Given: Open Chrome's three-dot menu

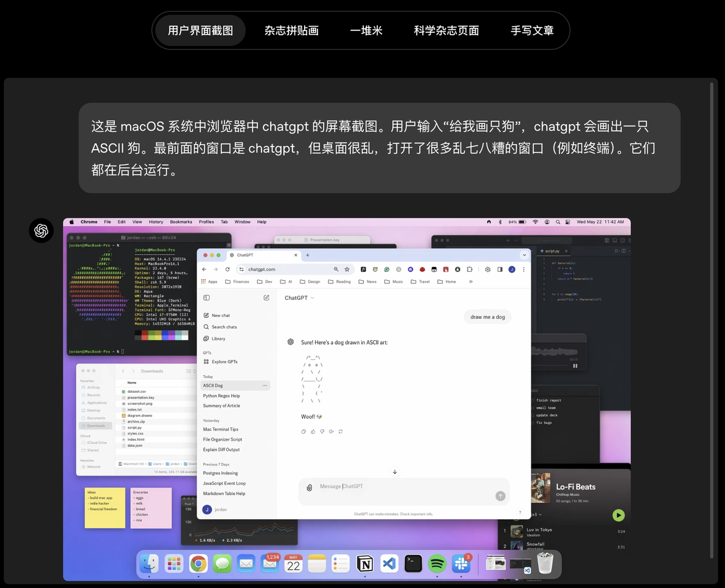Looking at the screenshot, I should [524, 269].
